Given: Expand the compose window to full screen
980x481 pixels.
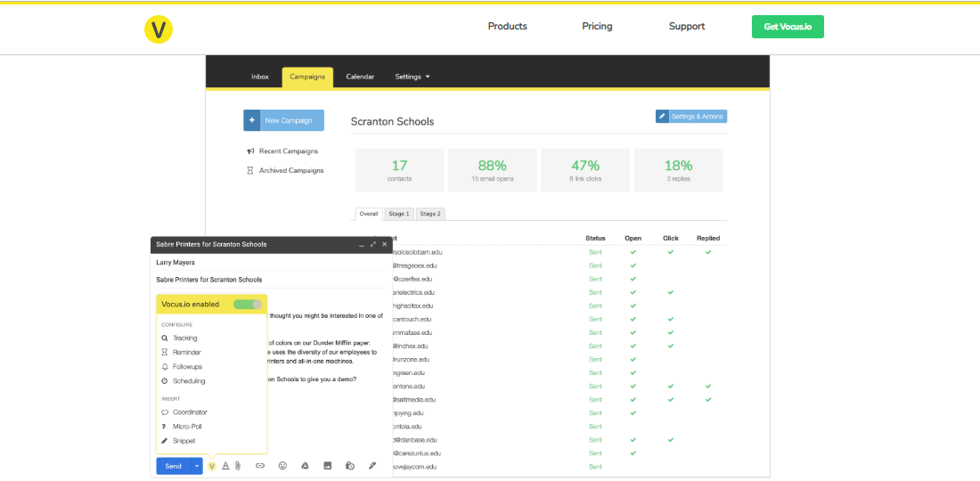Looking at the screenshot, I should [x=372, y=244].
